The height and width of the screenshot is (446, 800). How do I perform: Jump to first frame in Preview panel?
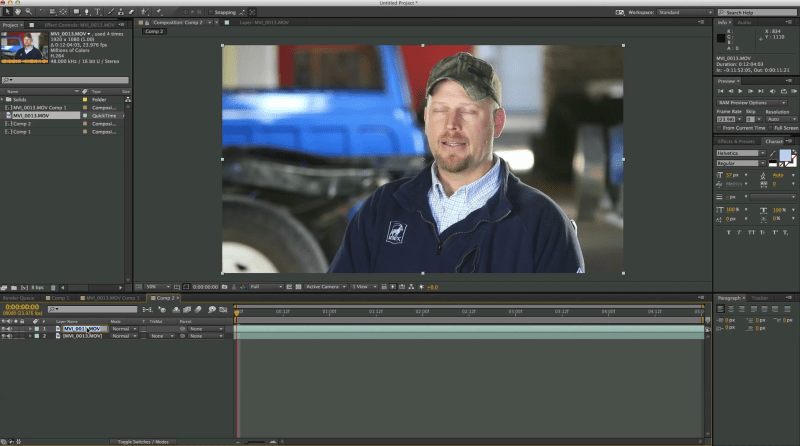click(720, 91)
